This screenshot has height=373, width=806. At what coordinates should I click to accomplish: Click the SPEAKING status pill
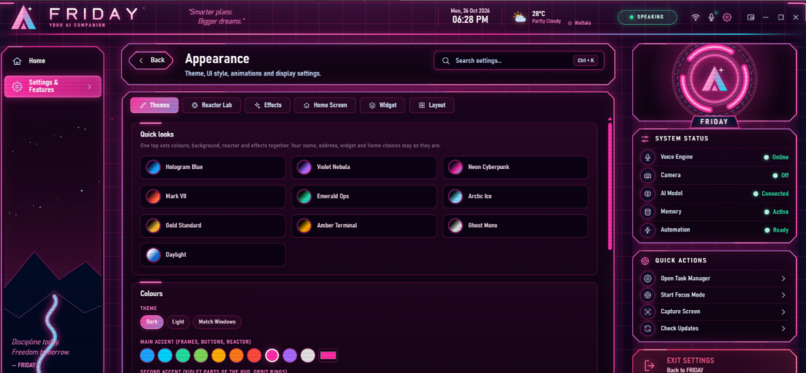[x=647, y=17]
